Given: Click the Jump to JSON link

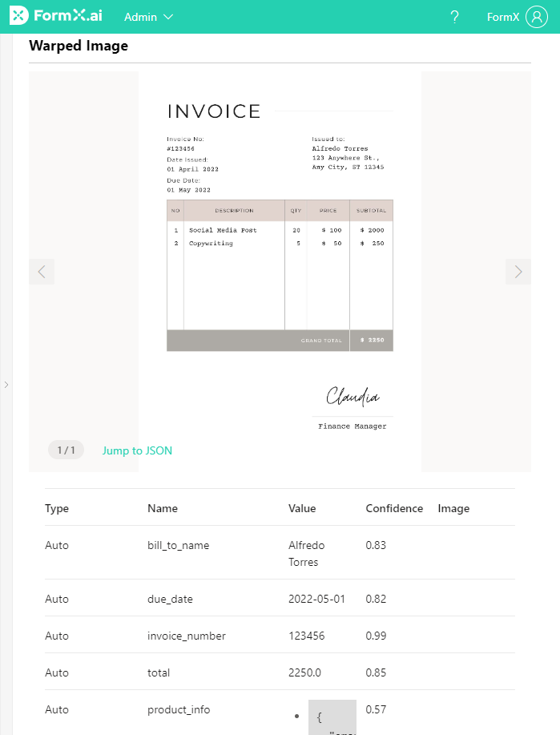Looking at the screenshot, I should point(137,450).
